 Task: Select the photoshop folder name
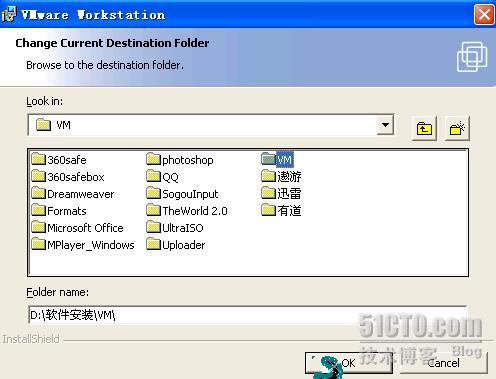[188, 160]
